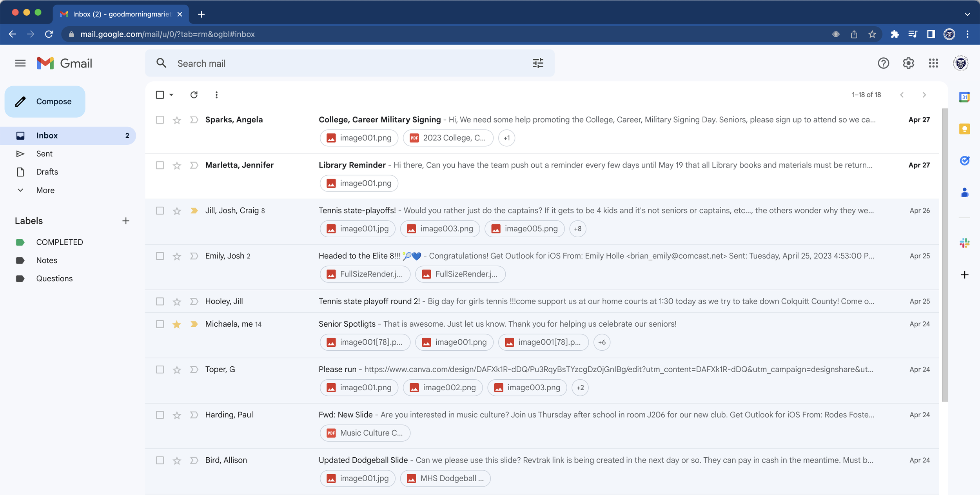Open a new browser tab
Screen dimensions: 980x495
click(x=201, y=14)
